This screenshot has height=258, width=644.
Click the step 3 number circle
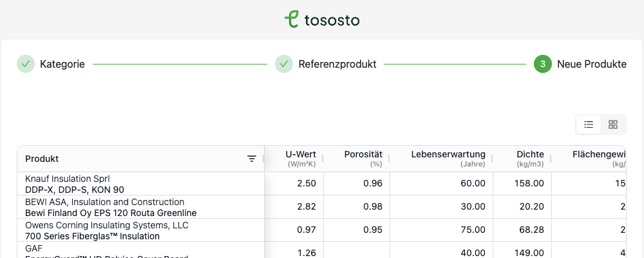(x=543, y=64)
